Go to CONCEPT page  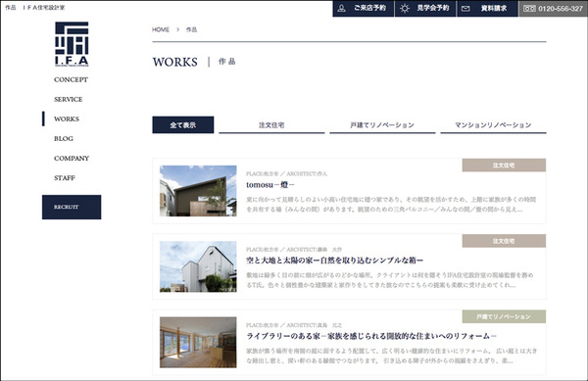click(71, 79)
